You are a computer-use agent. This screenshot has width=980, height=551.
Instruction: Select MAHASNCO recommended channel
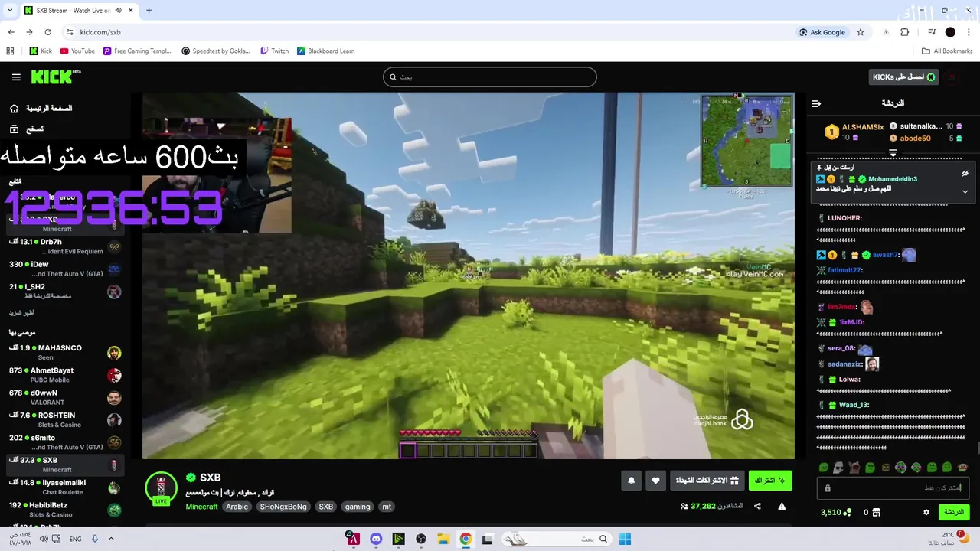[x=64, y=353]
